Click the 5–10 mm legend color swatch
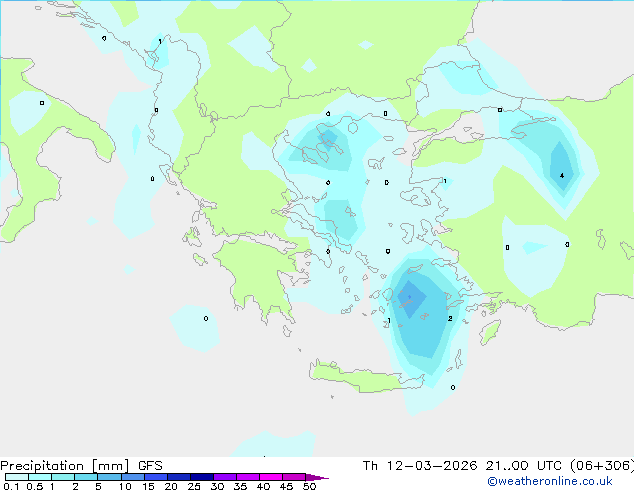This screenshot has height=490, width=634. [x=109, y=477]
